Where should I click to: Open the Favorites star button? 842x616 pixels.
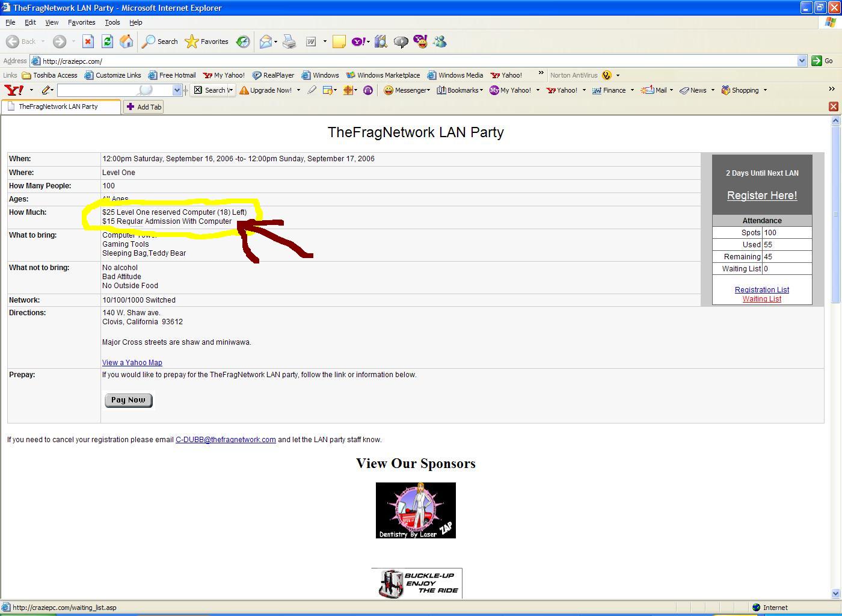click(x=207, y=42)
